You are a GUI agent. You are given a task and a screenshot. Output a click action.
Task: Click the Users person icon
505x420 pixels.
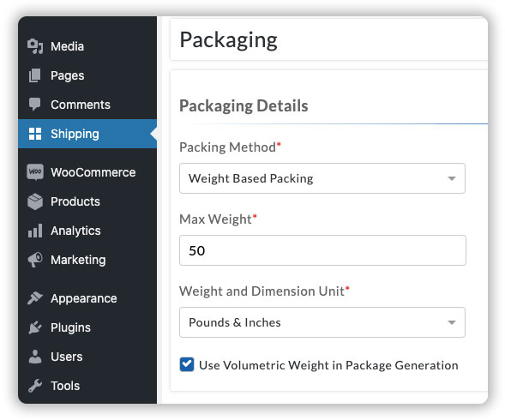[35, 357]
